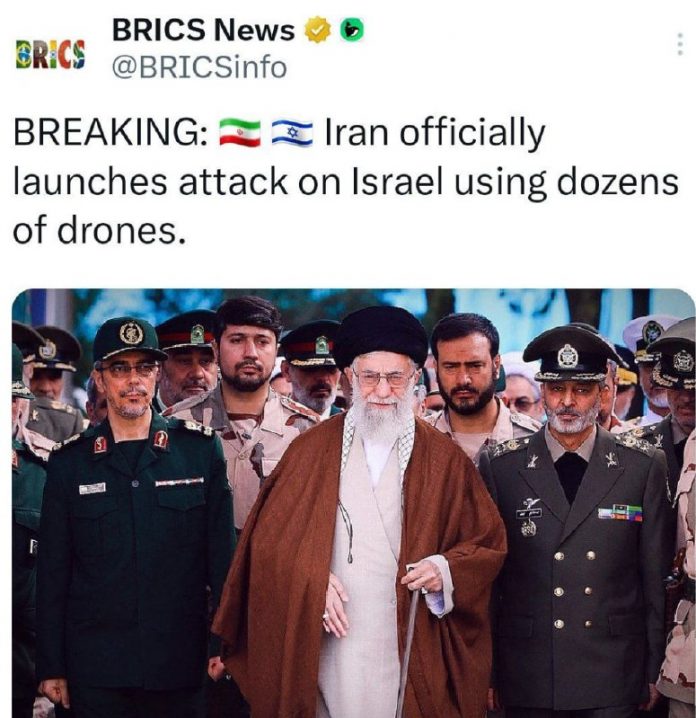Open the BRICS News display name

(203, 31)
